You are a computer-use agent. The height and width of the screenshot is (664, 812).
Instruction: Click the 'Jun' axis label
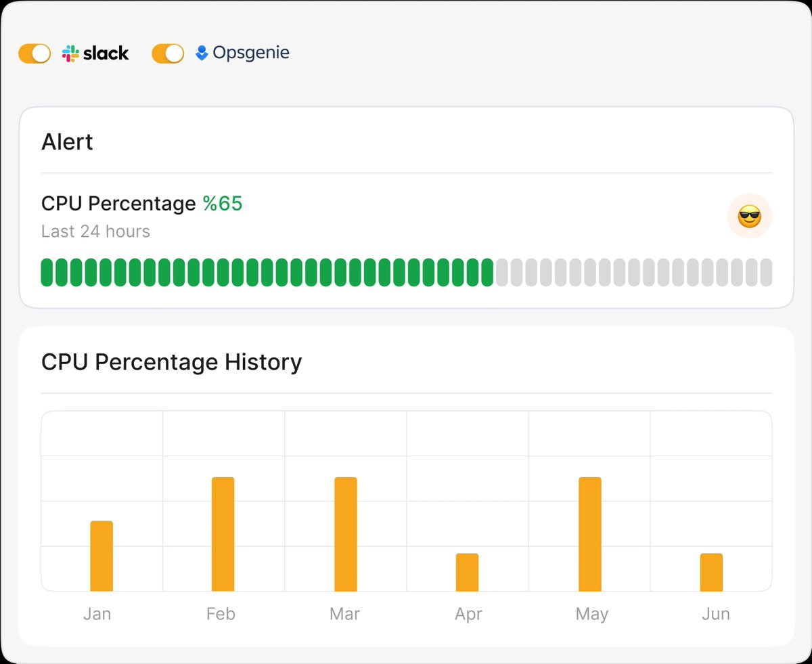716,614
